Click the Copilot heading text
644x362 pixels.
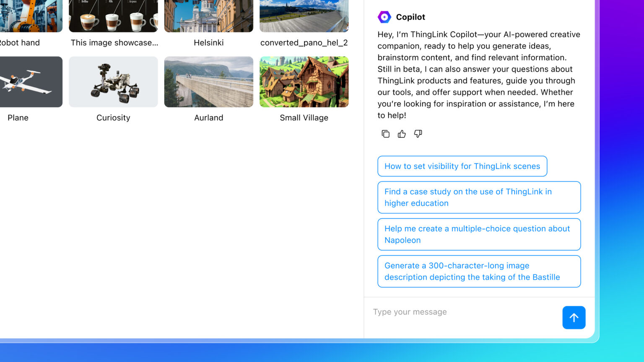410,17
